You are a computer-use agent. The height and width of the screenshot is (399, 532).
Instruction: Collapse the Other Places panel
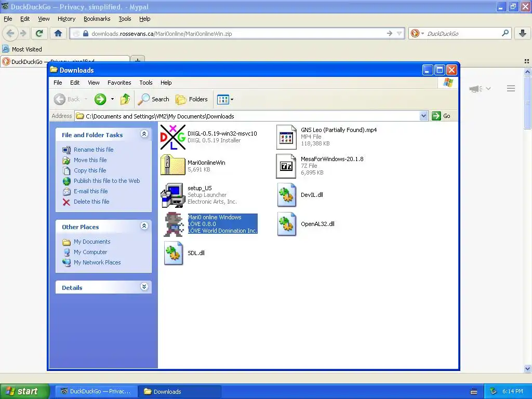coord(144,225)
